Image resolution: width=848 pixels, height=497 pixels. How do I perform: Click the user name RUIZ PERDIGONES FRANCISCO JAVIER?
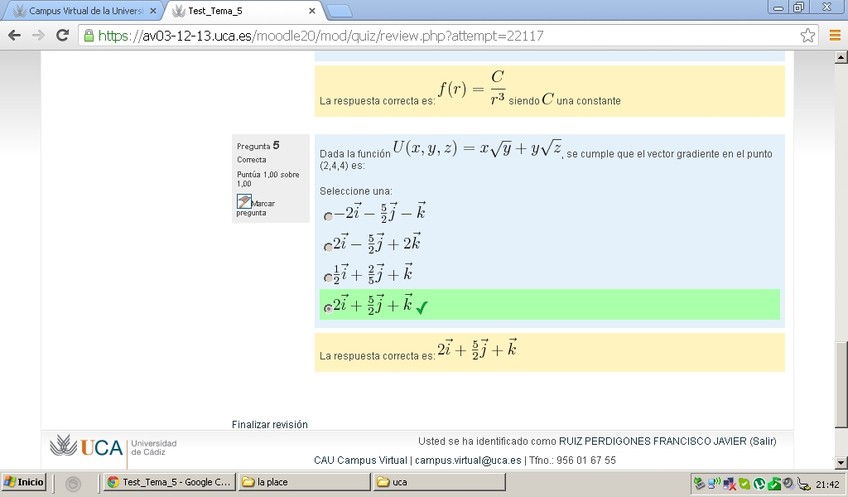(x=653, y=441)
